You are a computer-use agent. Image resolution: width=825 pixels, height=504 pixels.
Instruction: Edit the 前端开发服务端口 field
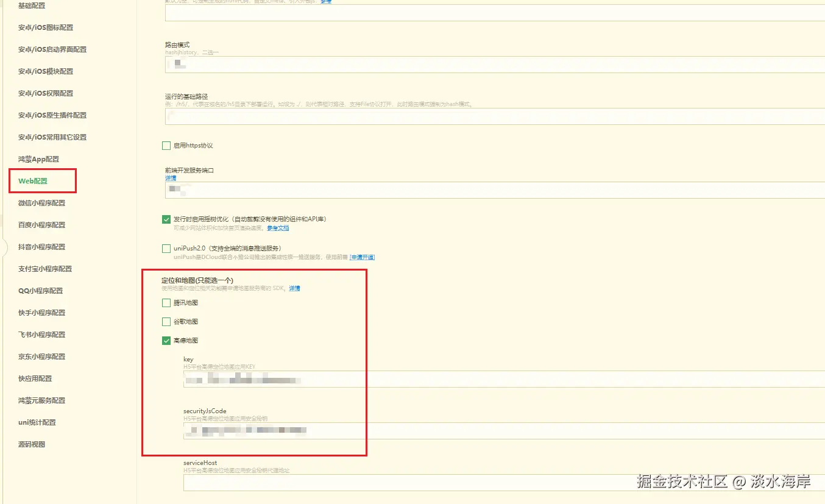click(x=495, y=190)
